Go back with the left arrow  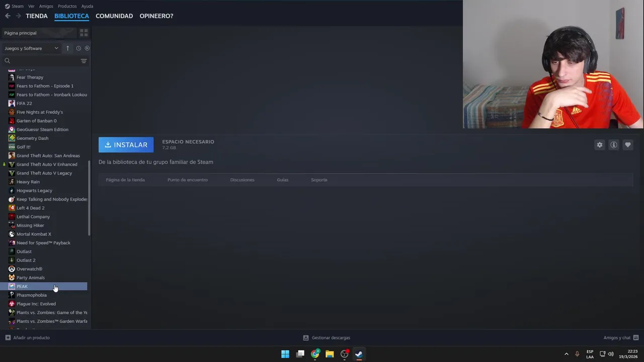8,16
